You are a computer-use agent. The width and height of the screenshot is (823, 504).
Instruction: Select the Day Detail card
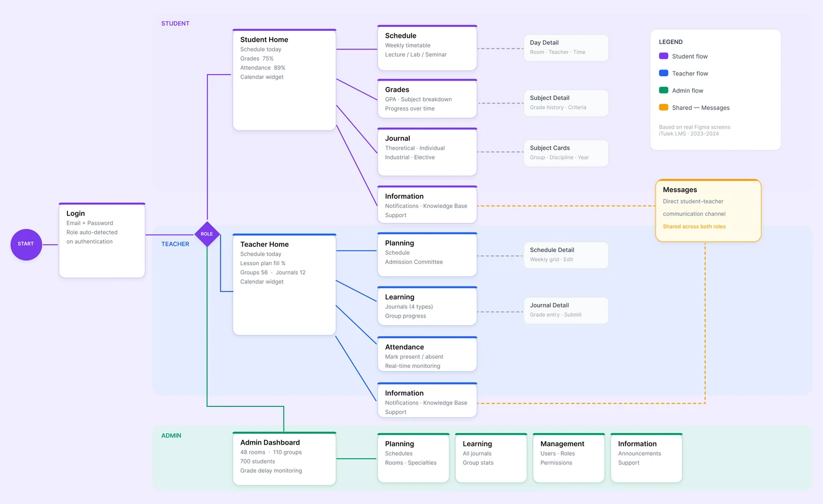[x=565, y=47]
